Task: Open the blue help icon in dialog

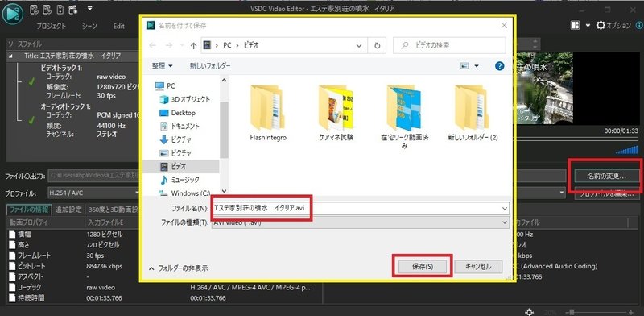Action: (x=499, y=66)
